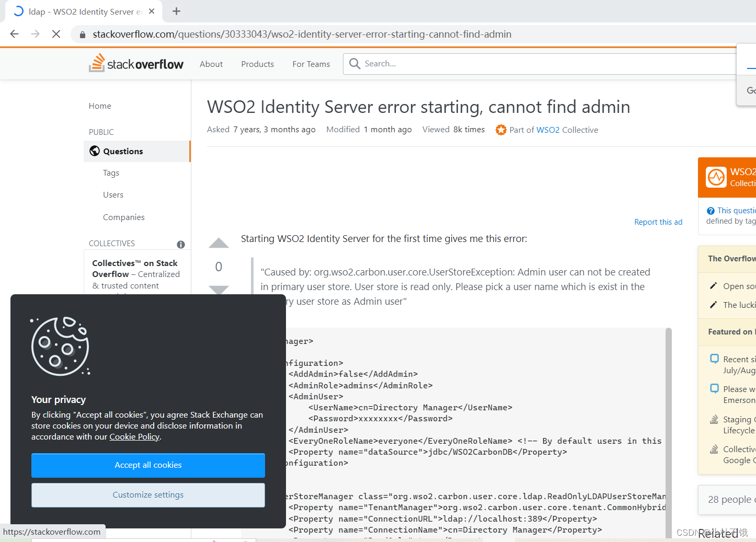Viewport: 756px width, 542px height.
Task: Open Customize settings for cookies
Action: pos(148,495)
